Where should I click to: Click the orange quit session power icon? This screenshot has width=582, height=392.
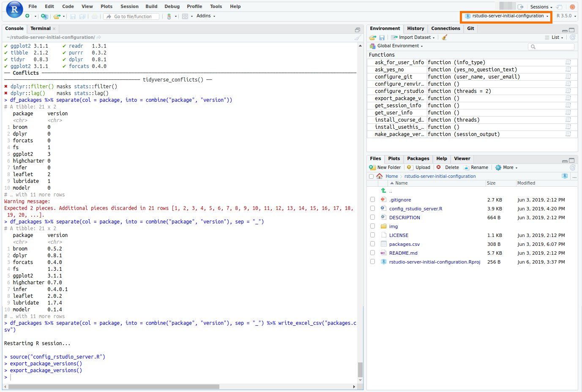tap(572, 7)
